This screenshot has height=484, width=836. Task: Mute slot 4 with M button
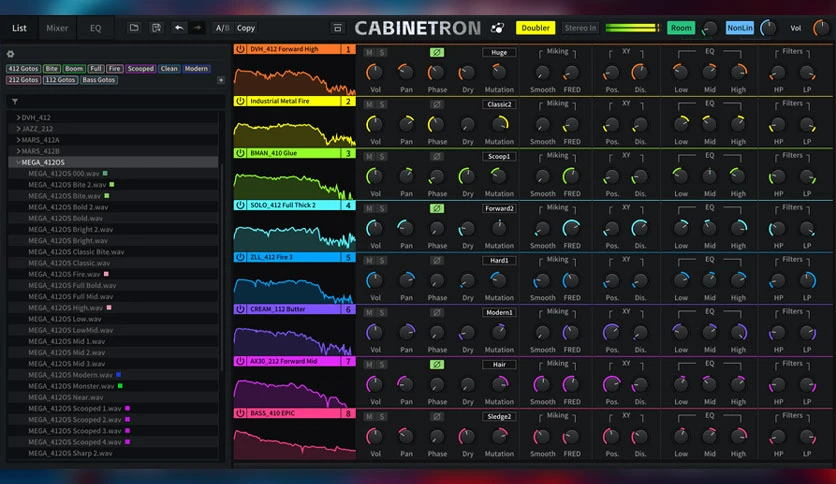369,208
